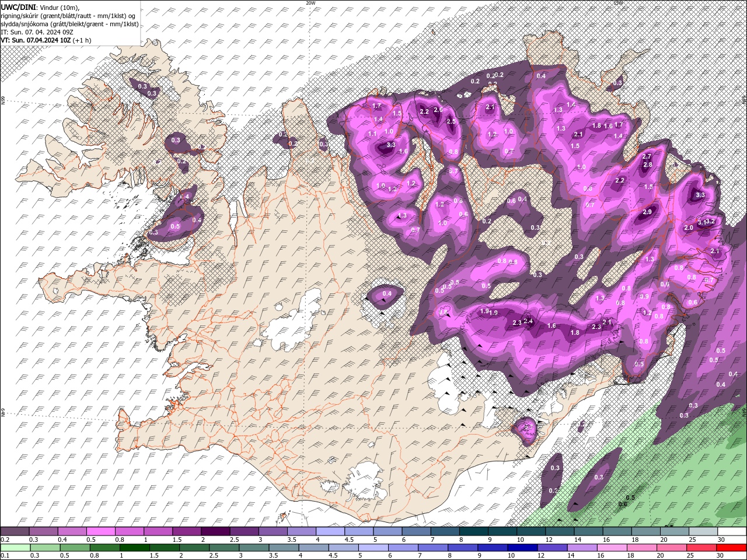
Task: Click the "Vindur (10m)" header text
Action: click(60, 7)
